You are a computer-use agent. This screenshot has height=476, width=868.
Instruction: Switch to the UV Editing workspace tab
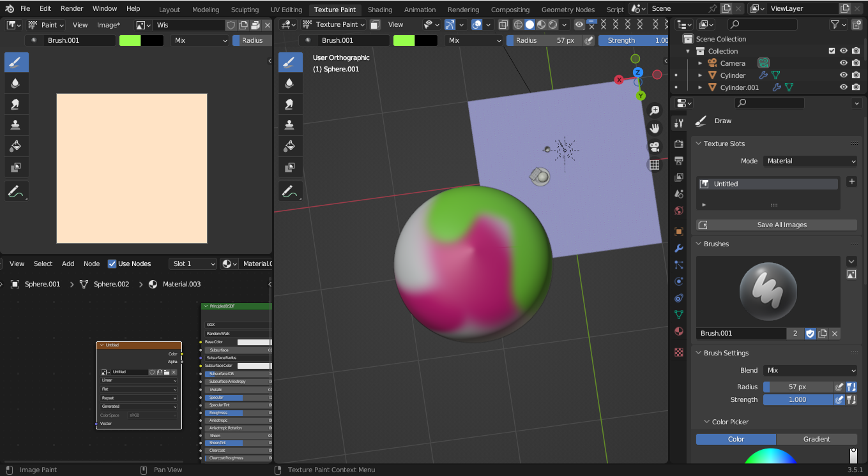pos(286,10)
